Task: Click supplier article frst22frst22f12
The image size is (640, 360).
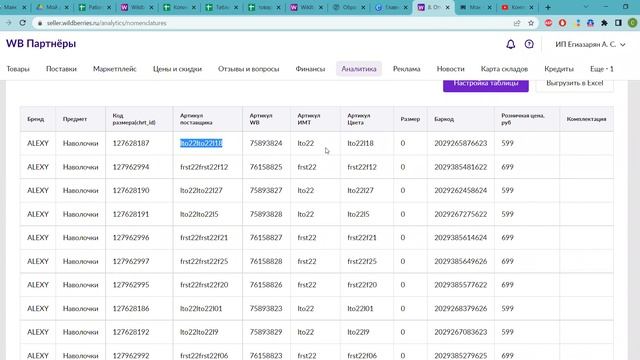Action: click(204, 167)
